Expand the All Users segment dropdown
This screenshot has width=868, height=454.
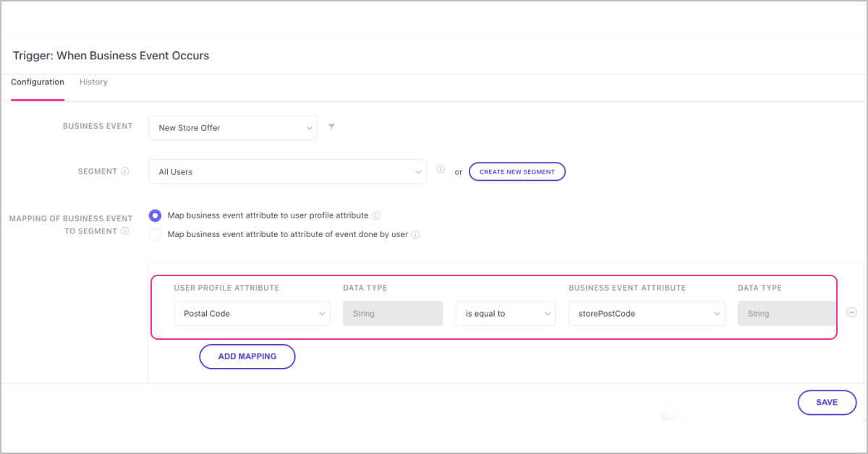coord(287,172)
